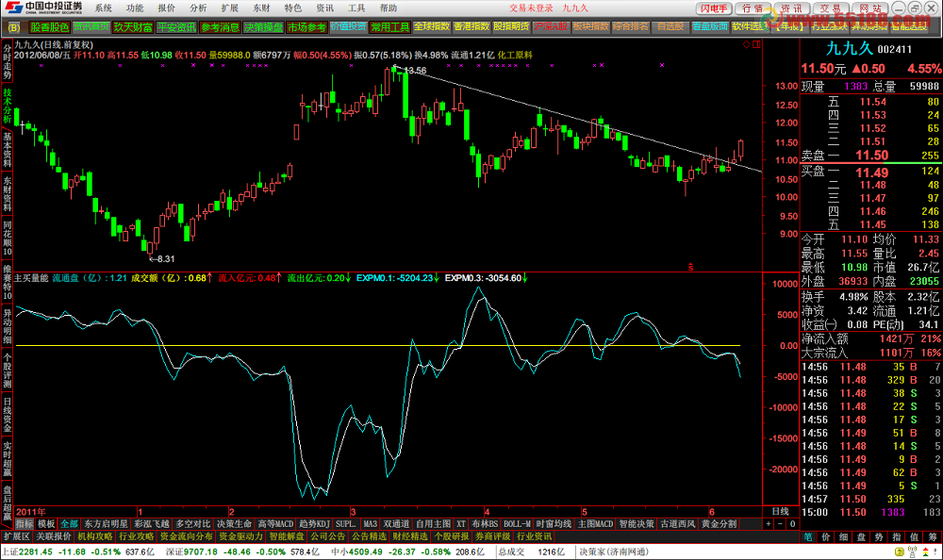Image resolution: width=943 pixels, height=560 pixels.
Task: Open the 公司公告 tab
Action: tap(328, 535)
